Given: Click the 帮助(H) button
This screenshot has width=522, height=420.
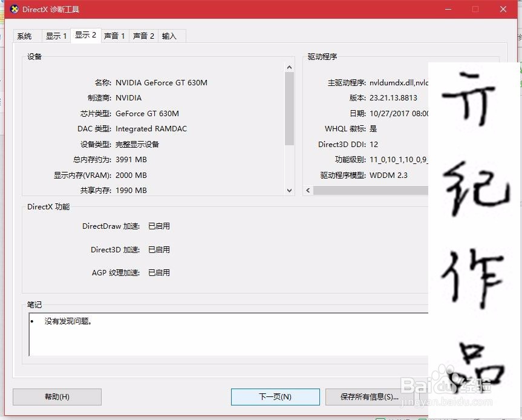Looking at the screenshot, I should (57, 396).
